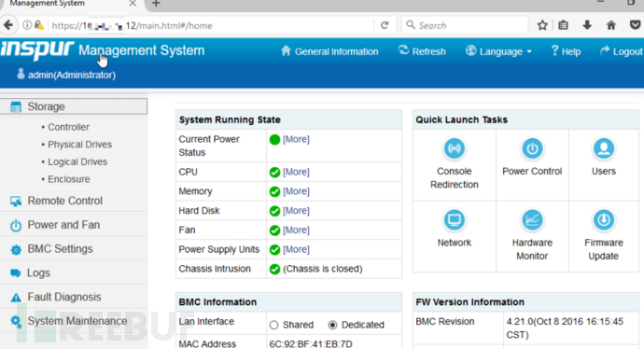
Task: Open [More] link for Current Power Status
Action: coord(296,139)
